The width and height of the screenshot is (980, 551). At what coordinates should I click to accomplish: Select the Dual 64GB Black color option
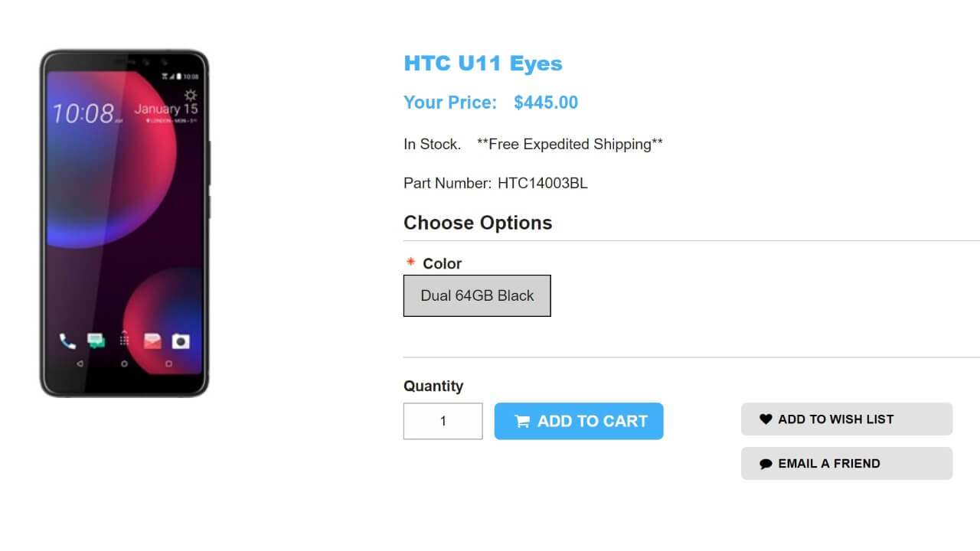tap(477, 295)
